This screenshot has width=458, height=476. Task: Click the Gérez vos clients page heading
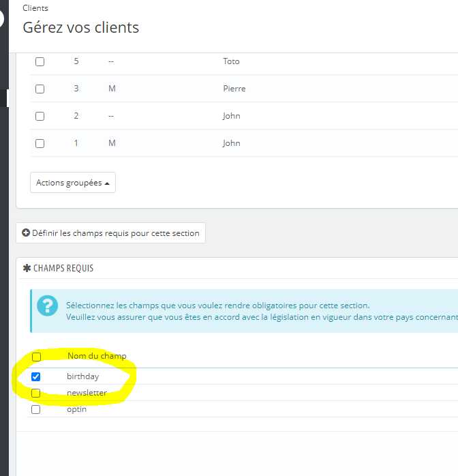(80, 28)
